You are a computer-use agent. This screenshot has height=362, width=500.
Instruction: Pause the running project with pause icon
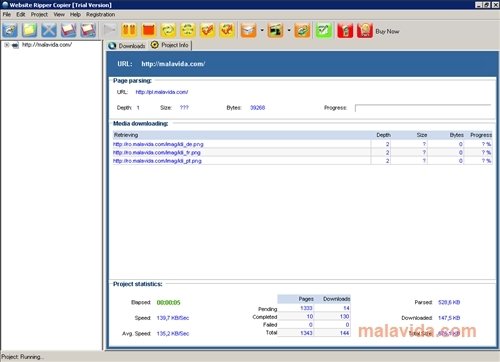[x=129, y=30]
